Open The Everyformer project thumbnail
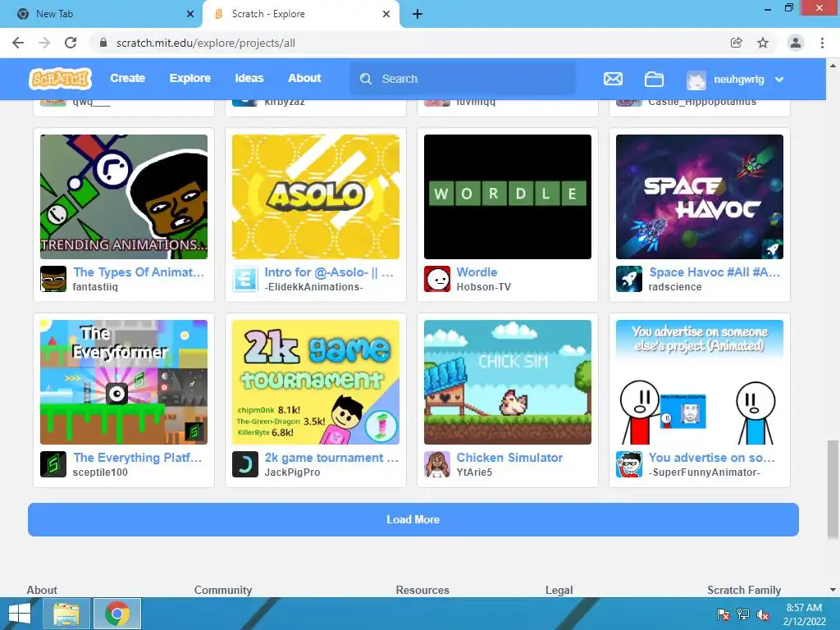 coord(124,382)
